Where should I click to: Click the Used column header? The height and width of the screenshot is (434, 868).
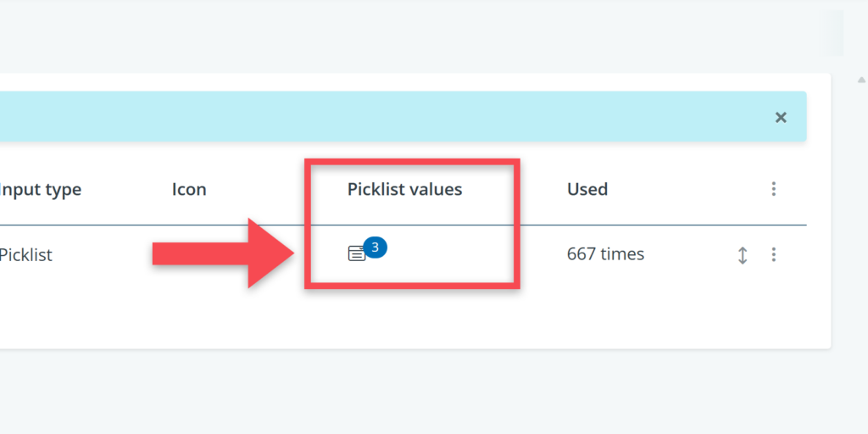587,189
